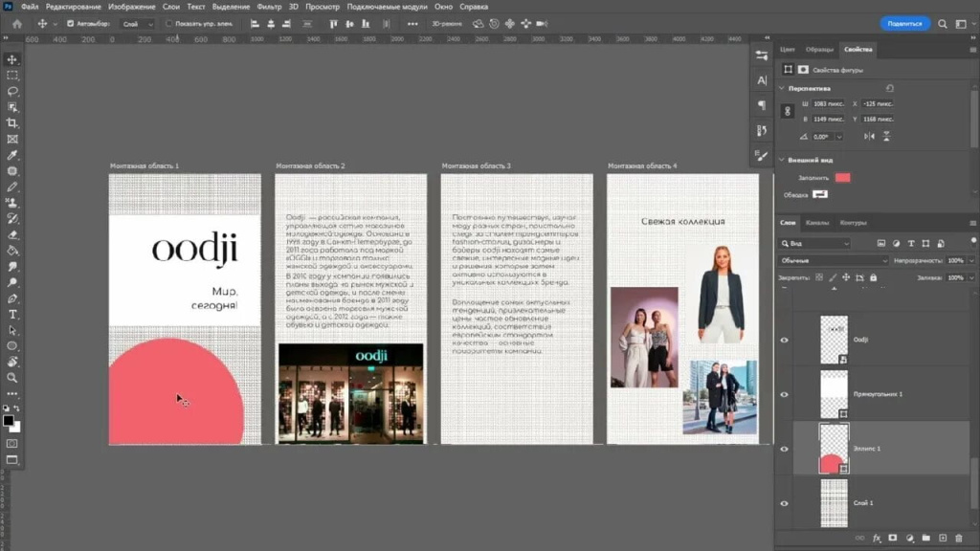Toggle layer filter on/off switch

pyautogui.click(x=973, y=242)
